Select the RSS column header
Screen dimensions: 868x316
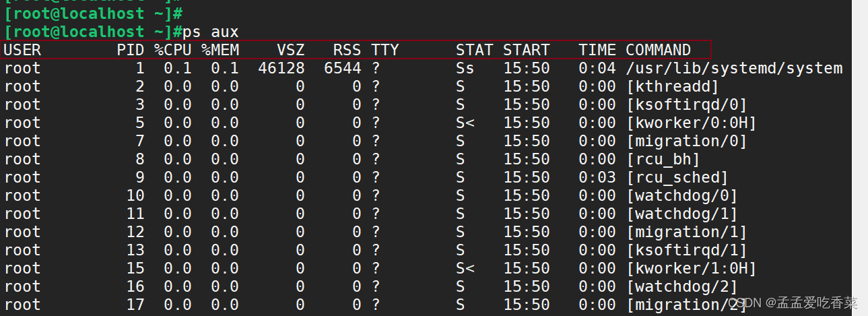coord(347,50)
